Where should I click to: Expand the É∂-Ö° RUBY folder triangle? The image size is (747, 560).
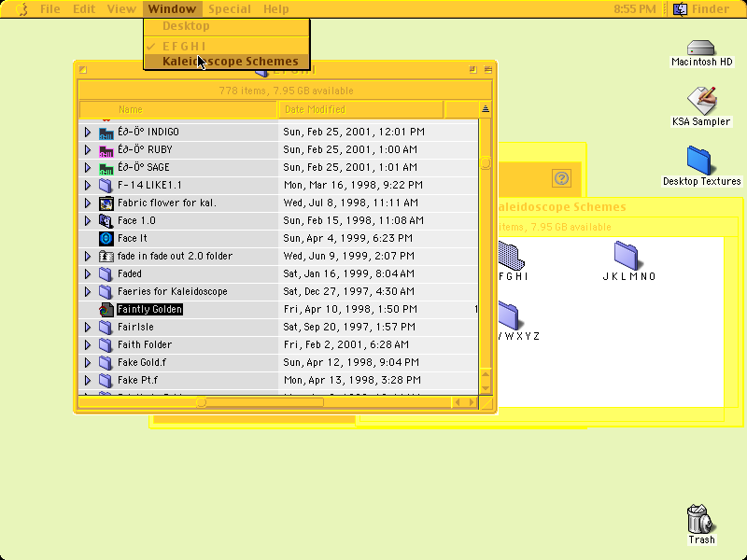pyautogui.click(x=88, y=150)
